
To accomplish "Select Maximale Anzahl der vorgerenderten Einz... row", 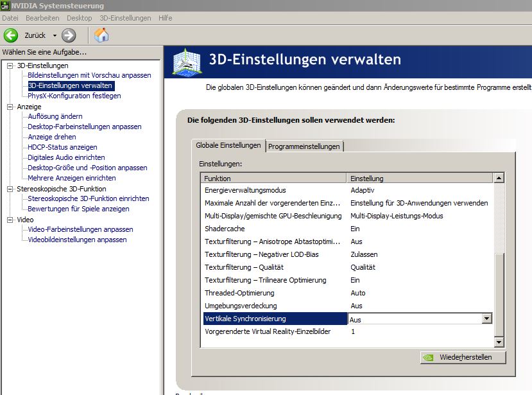I will pos(347,203).
